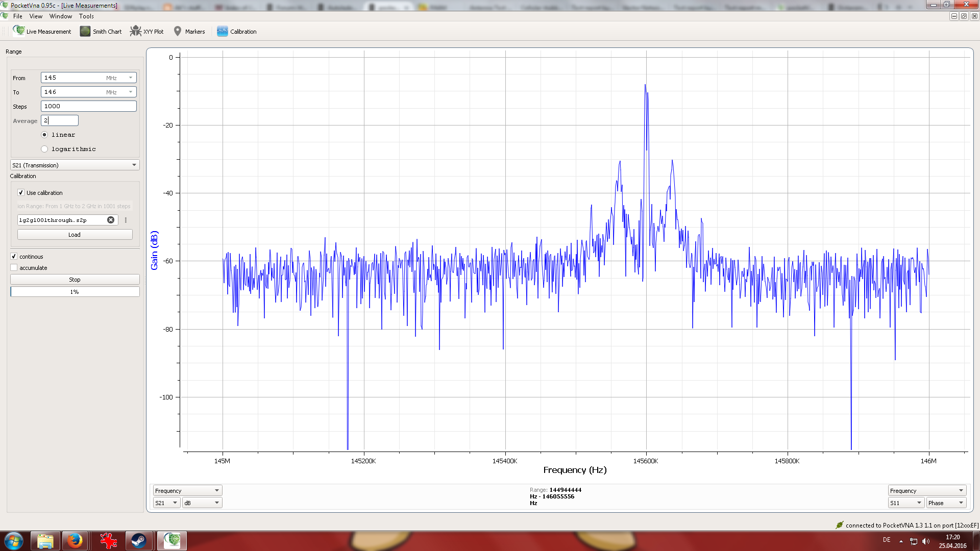980x551 pixels.
Task: Click the Stop measurement button
Action: [x=75, y=280]
